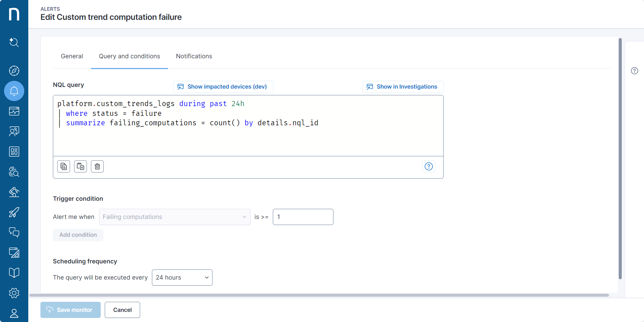Switch to the General tab
This screenshot has width=644, height=322.
coord(72,56)
